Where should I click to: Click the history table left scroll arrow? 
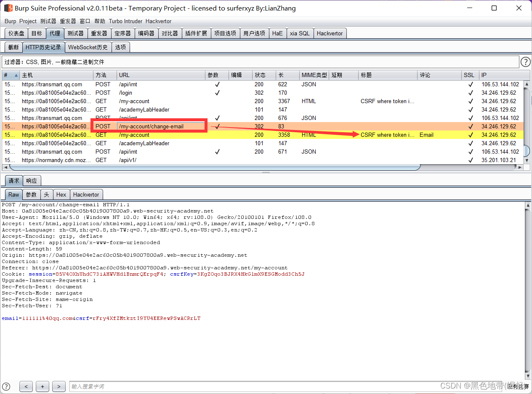tap(5, 167)
